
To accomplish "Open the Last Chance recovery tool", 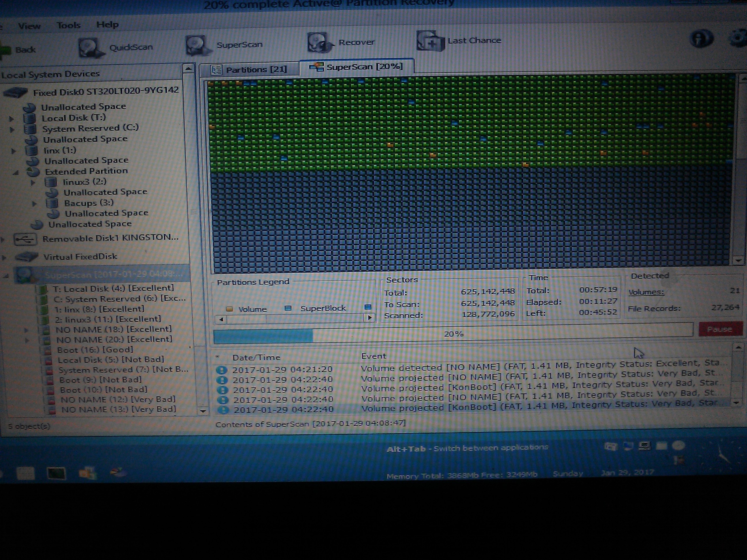I will pos(430,41).
